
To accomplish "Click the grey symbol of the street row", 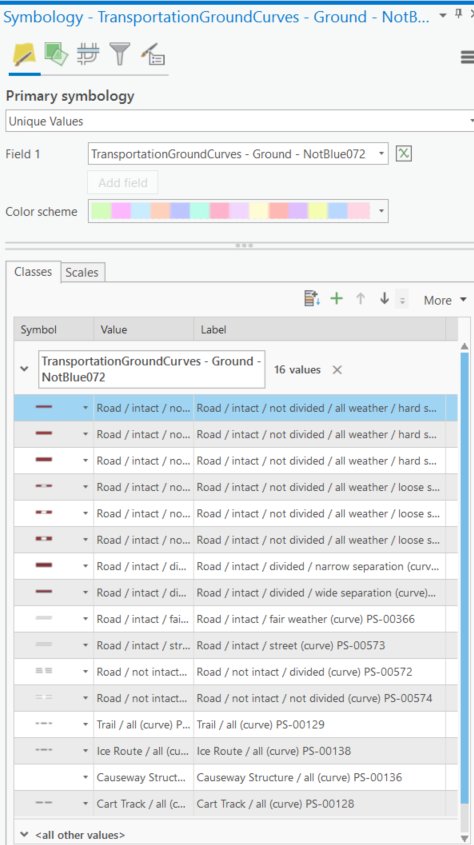I will [x=44, y=645].
